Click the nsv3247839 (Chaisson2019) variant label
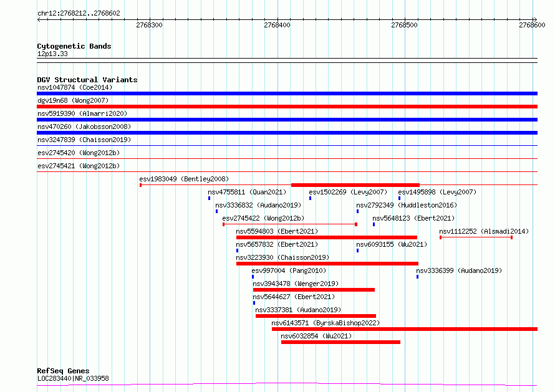This screenshot has width=555, height=392. 84,140
